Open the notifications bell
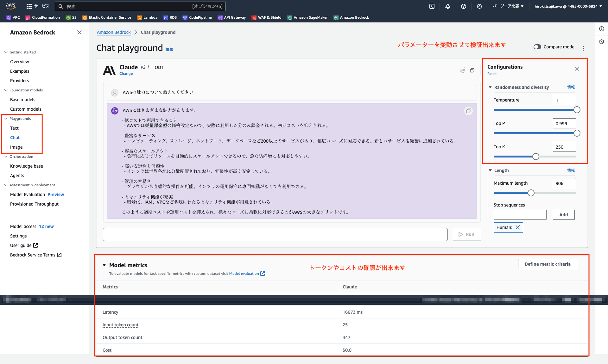 click(448, 6)
